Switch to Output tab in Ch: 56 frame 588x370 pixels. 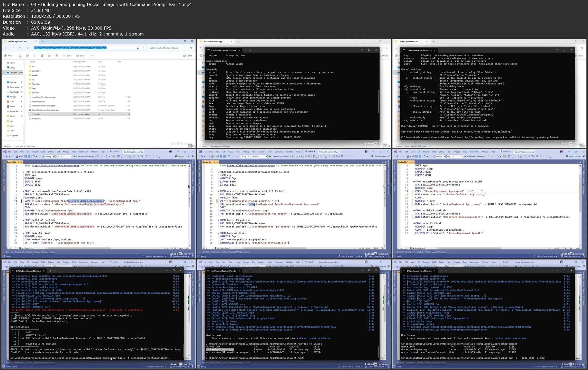point(29,252)
